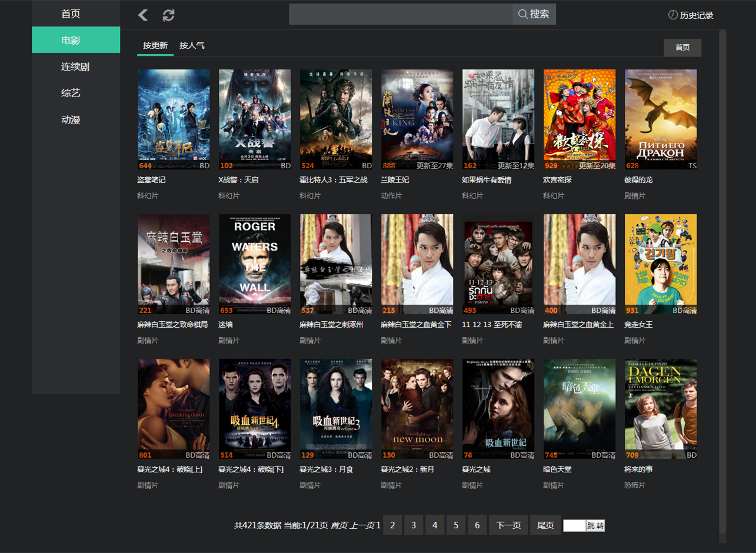The height and width of the screenshot is (553, 756).
Task: Click the title text 将来的事
Action: click(638, 469)
